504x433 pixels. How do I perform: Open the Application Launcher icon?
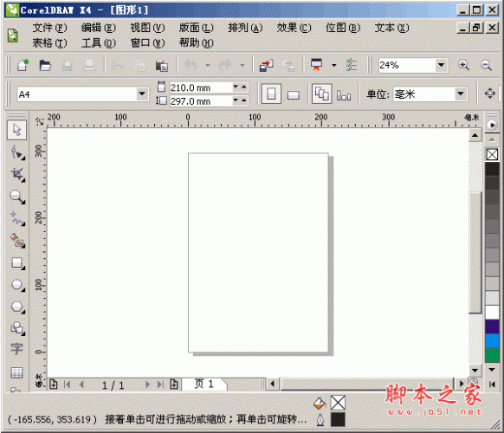tap(317, 65)
